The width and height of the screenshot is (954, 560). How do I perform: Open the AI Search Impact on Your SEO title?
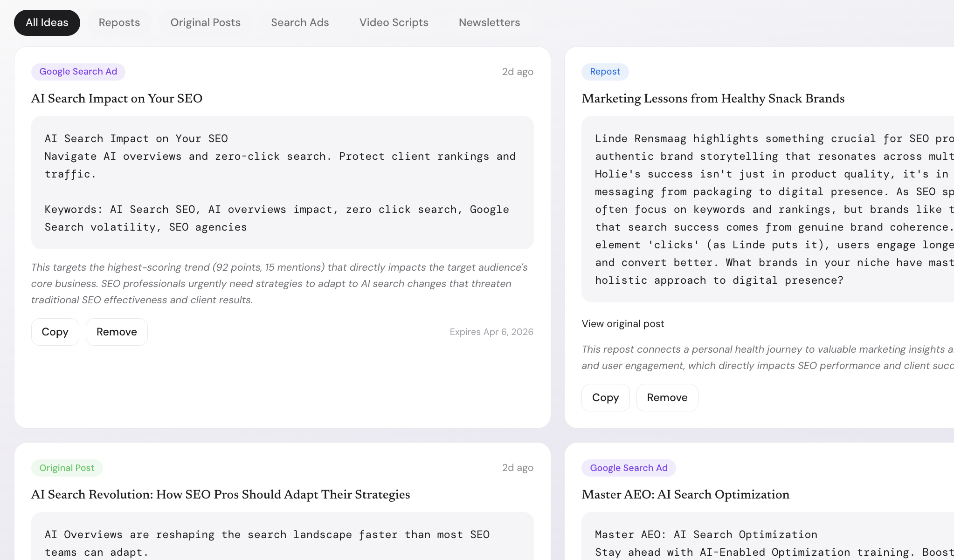117,98
